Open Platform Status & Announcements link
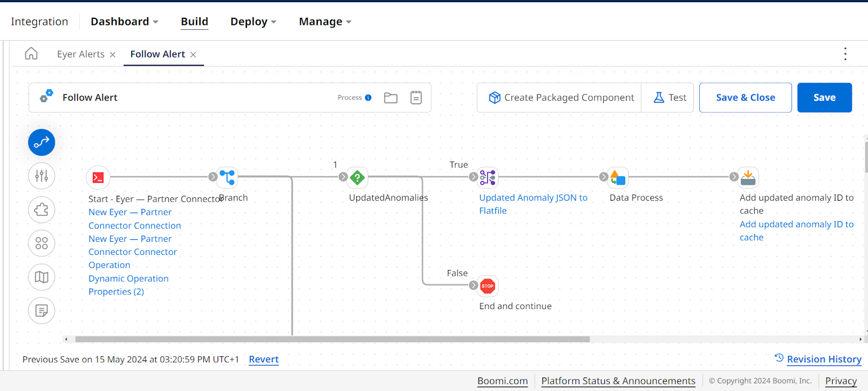Screen dimensions: 868x391 618,381
